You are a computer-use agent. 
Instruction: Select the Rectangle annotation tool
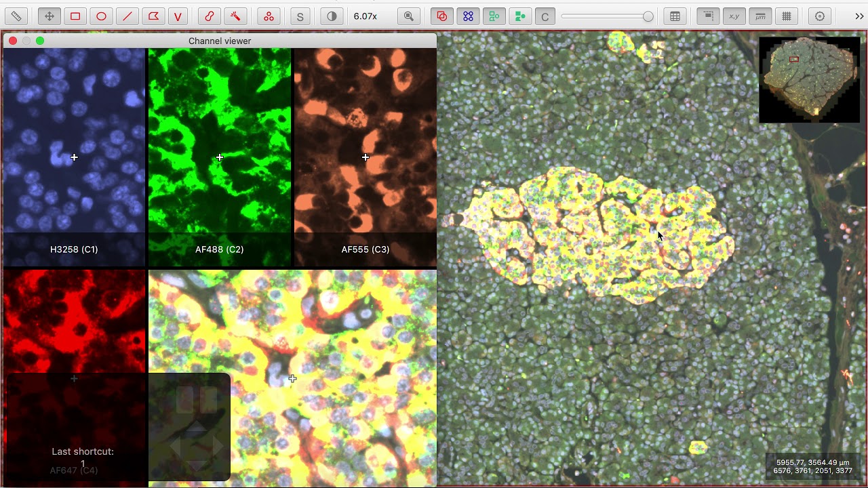pos(75,16)
